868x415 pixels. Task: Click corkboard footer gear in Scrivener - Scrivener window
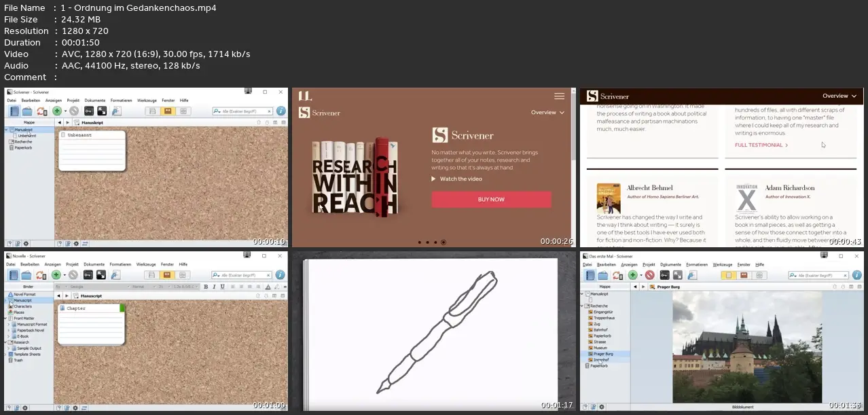pyautogui.click(x=76, y=242)
